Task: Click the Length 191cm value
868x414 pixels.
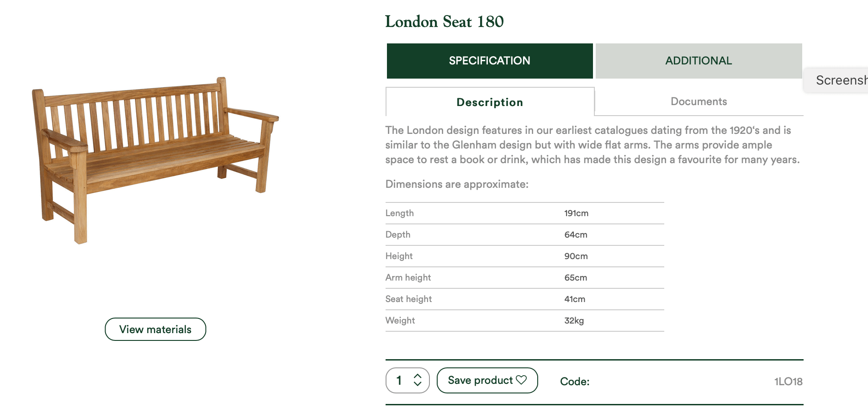Action: (576, 213)
